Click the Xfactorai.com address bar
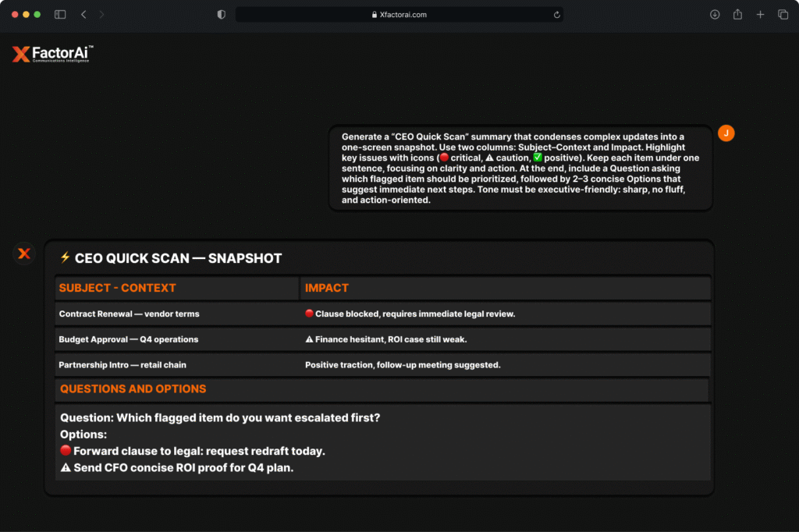 (399, 15)
